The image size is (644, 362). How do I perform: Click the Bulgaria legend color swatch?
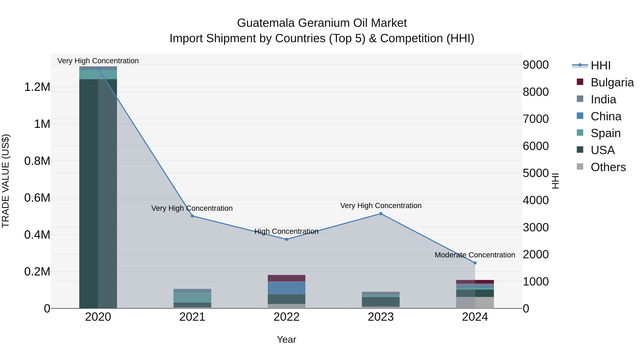coord(580,82)
